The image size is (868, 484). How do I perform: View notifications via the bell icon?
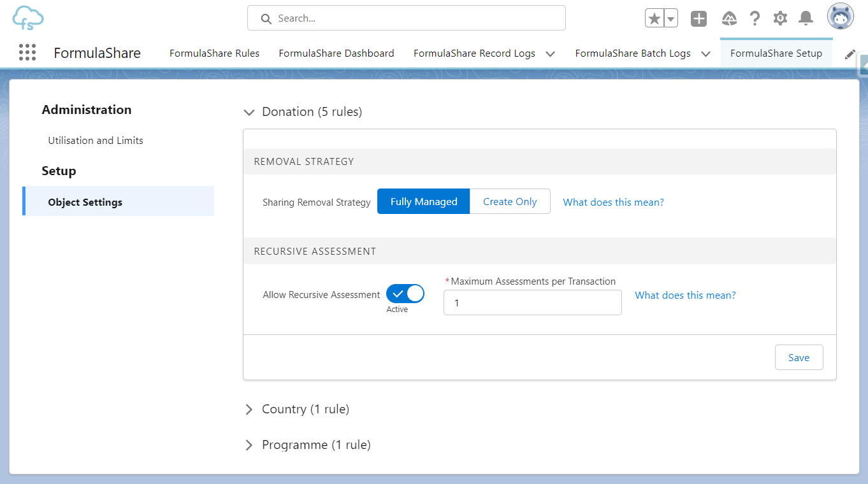click(x=806, y=18)
